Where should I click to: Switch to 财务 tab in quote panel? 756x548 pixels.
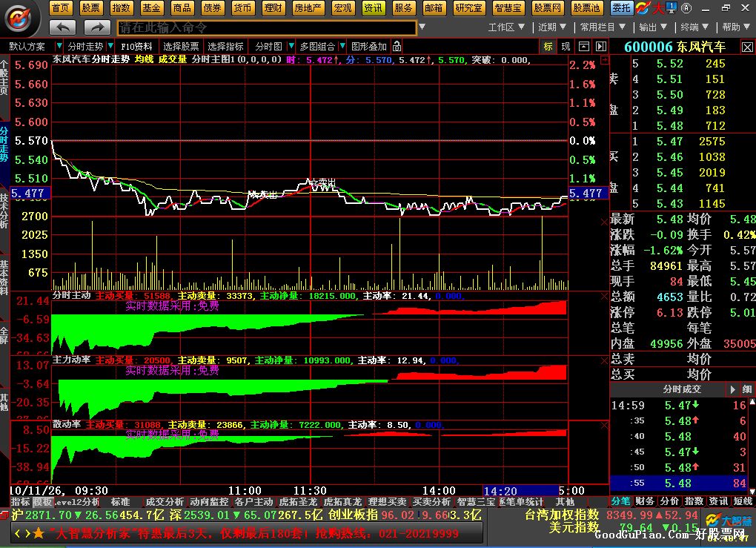tap(645, 502)
